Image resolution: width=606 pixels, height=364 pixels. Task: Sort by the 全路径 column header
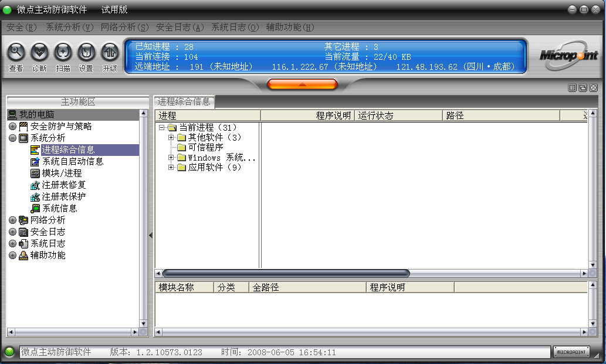(x=307, y=287)
